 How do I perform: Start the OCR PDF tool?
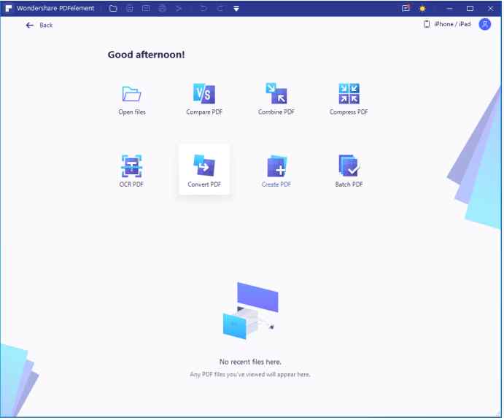point(132,166)
